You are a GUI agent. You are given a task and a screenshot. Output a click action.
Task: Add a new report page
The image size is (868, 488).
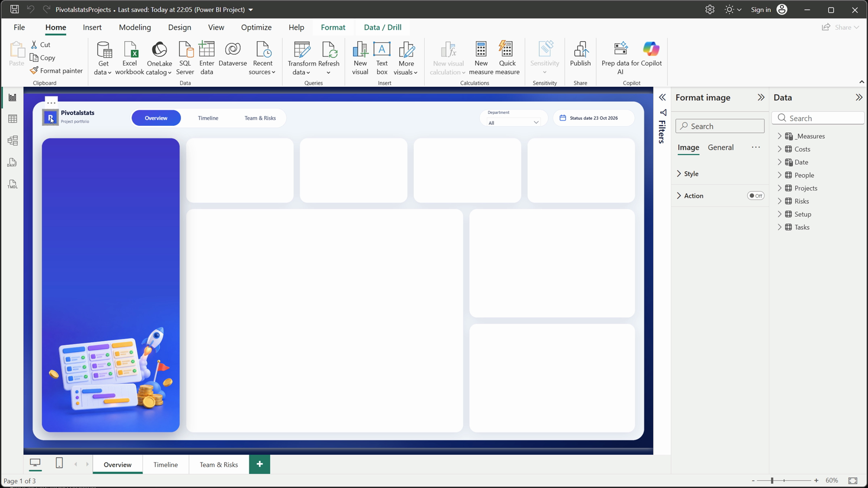tap(260, 464)
